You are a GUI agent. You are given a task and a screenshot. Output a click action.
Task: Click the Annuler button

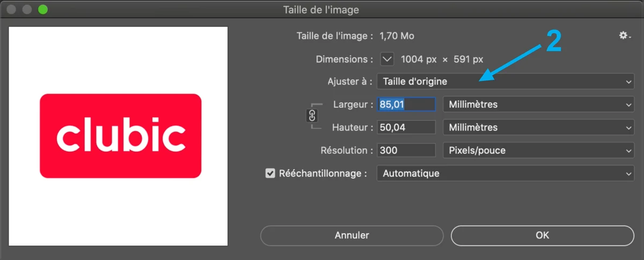tap(352, 235)
